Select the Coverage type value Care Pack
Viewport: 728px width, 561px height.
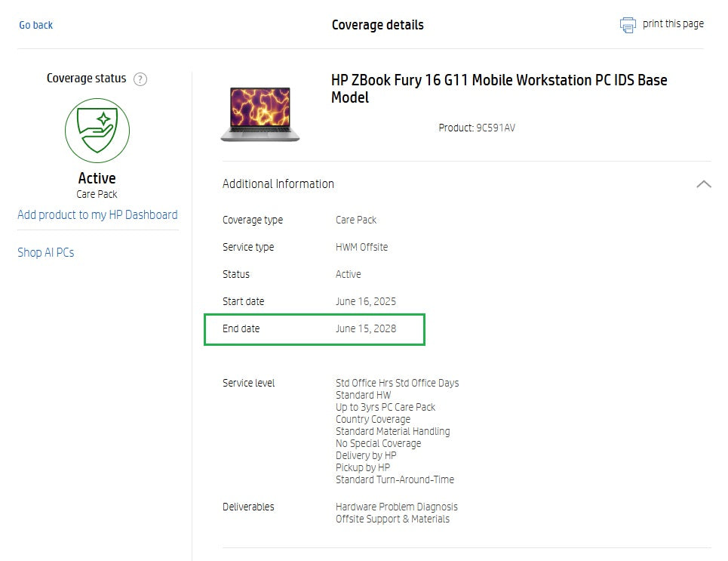click(x=356, y=220)
